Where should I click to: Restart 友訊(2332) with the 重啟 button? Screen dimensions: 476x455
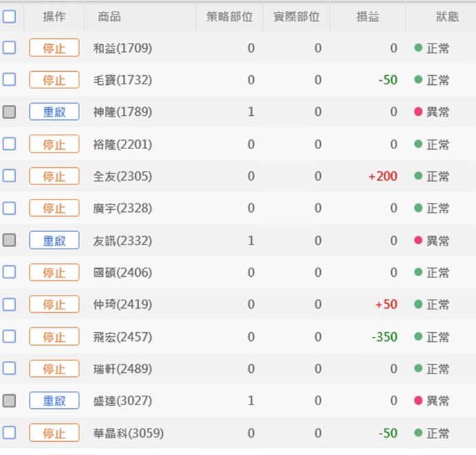[x=54, y=240]
